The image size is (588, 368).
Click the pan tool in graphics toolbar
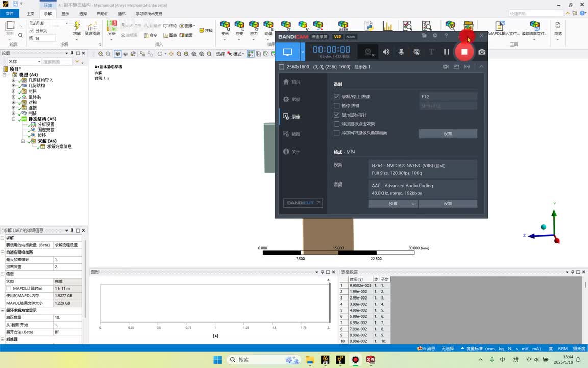171,54
